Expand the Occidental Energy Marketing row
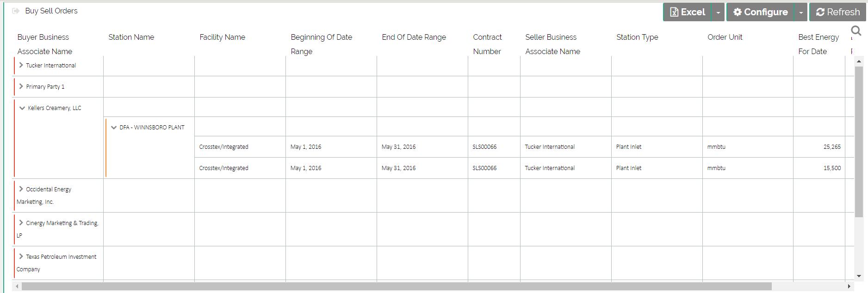The image size is (868, 293). (21, 189)
